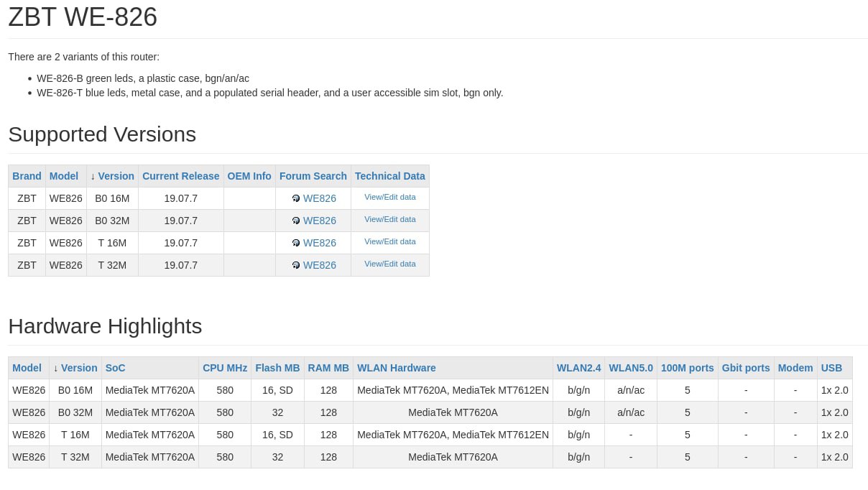Sort by WLAN Hardware column header
Screen dimensions: 868x490
pos(397,368)
